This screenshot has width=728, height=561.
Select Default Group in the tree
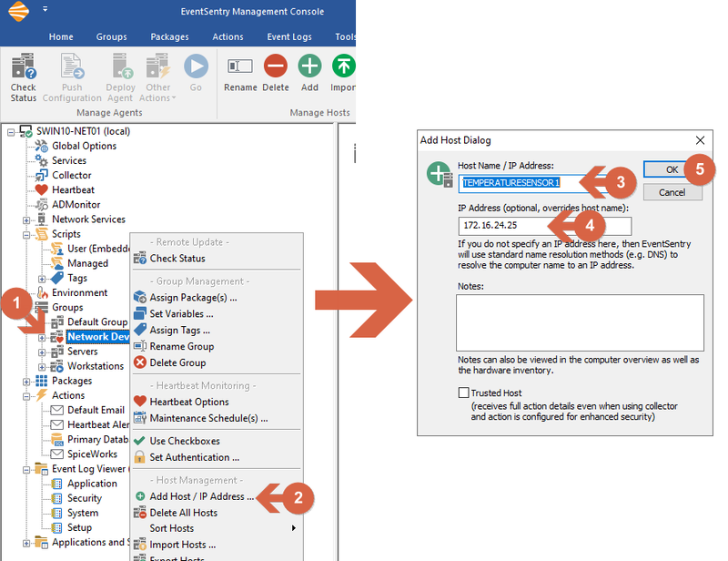[x=97, y=322]
